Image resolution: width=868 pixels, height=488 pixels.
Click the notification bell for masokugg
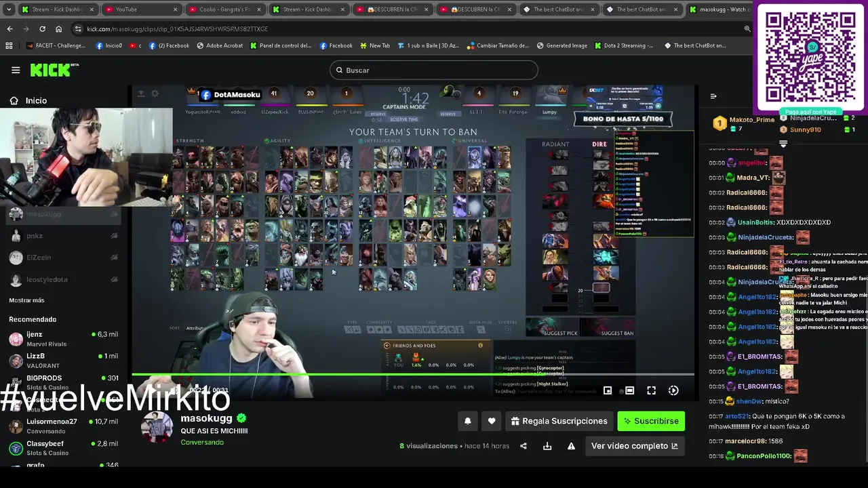pyautogui.click(x=467, y=421)
